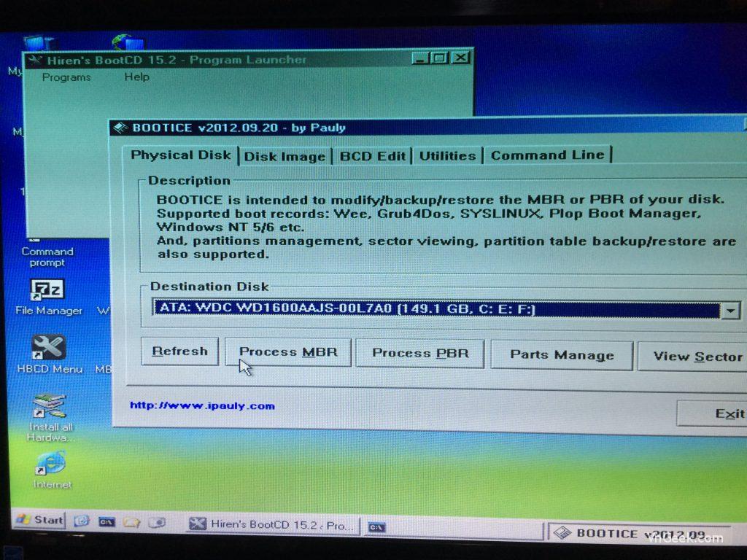Select the Physical Disk tab
Screen dimensions: 747x560
click(181, 155)
